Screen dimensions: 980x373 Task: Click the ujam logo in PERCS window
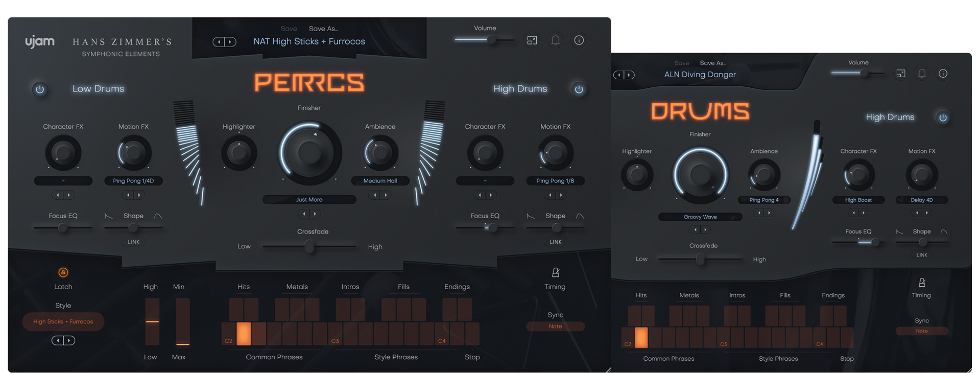tap(40, 42)
